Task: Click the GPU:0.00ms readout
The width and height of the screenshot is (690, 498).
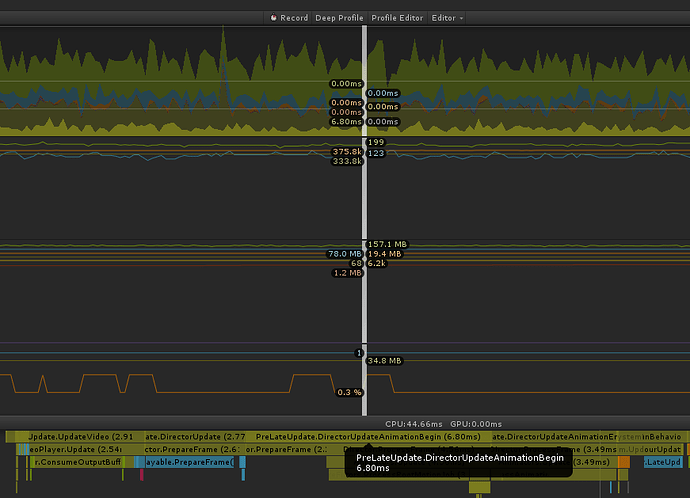Action: (x=476, y=424)
